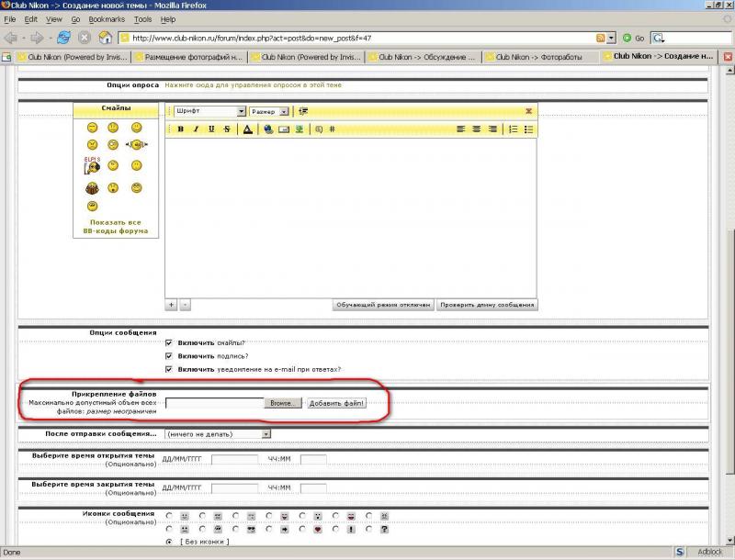Select the 'Без иконки' radio button
This screenshot has height=560, width=735.
tap(169, 542)
